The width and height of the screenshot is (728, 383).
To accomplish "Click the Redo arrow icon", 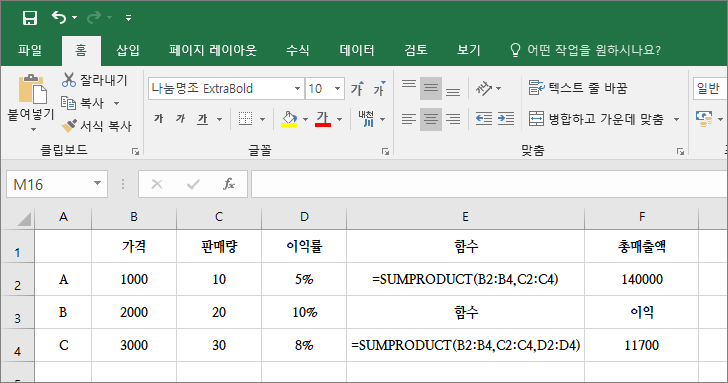I will pos(94,18).
